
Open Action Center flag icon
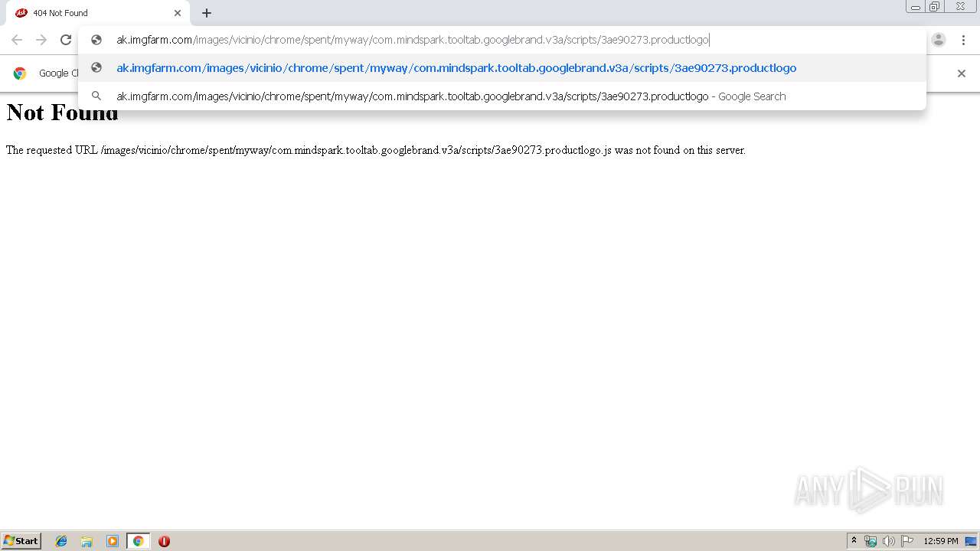[907, 541]
